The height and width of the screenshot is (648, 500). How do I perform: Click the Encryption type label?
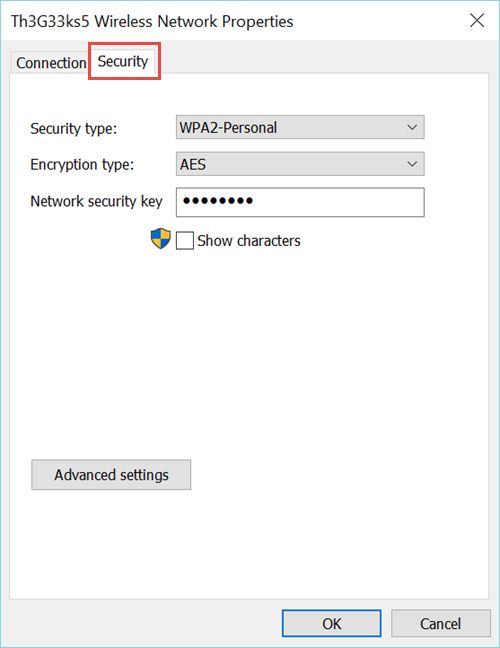tap(82, 164)
